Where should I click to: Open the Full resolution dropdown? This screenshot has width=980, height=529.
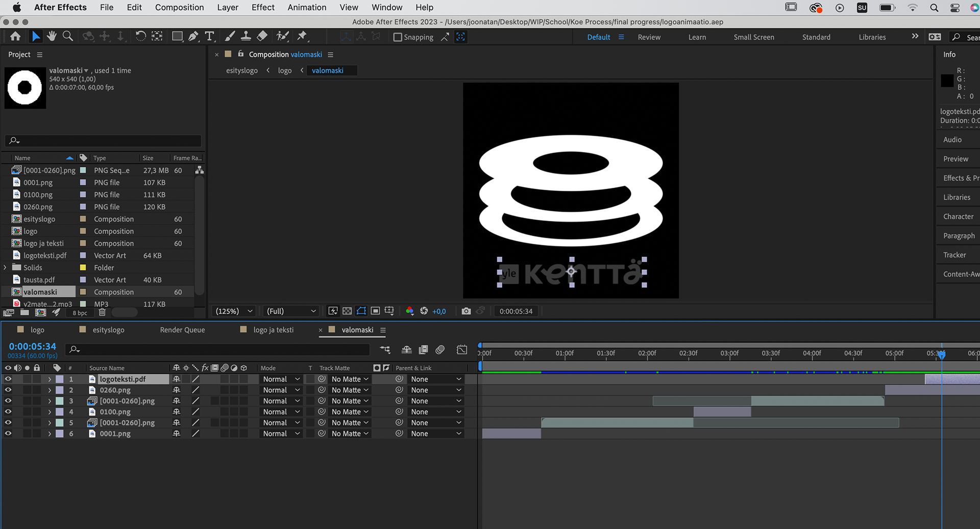tap(291, 311)
